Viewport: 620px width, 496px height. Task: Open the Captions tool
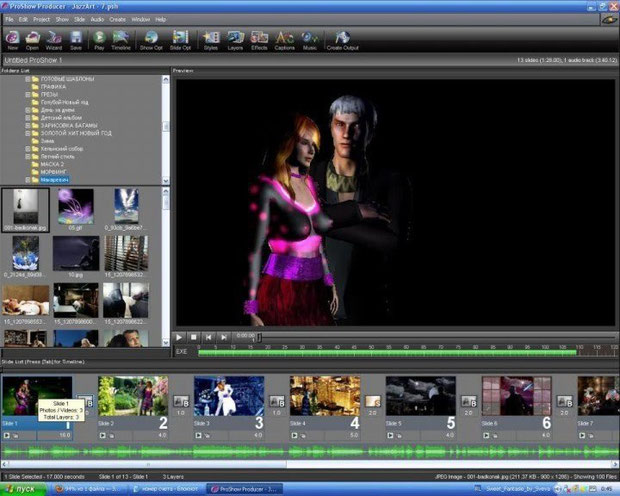(284, 40)
